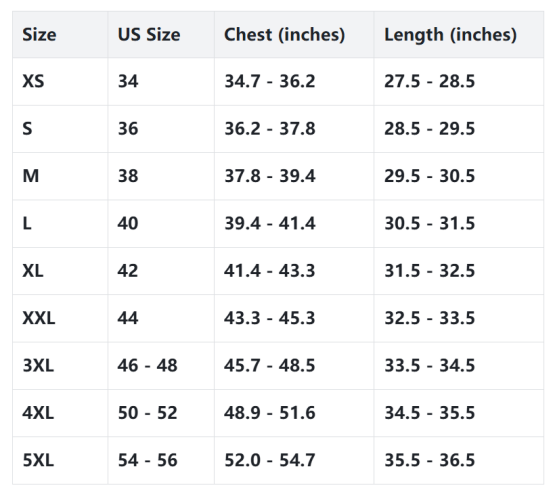The height and width of the screenshot is (495, 554).
Task: Select the XS size cell
Action: pos(33,81)
